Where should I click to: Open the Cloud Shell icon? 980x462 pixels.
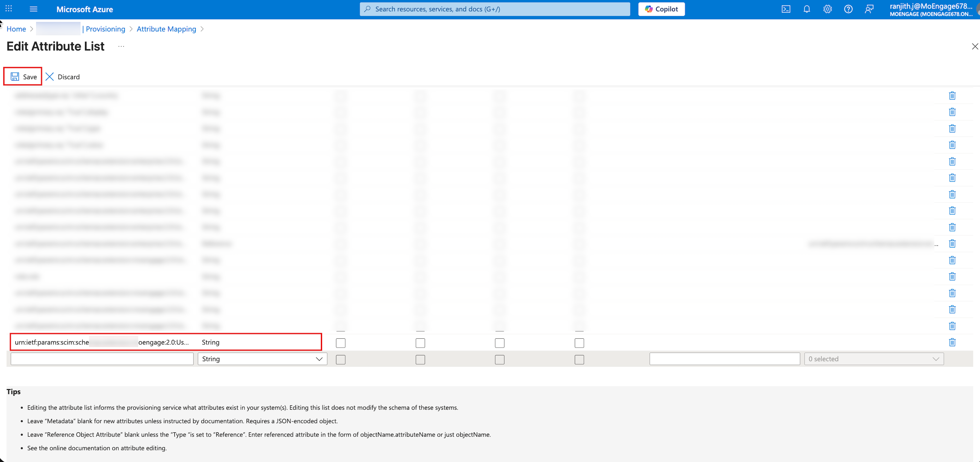click(786, 9)
